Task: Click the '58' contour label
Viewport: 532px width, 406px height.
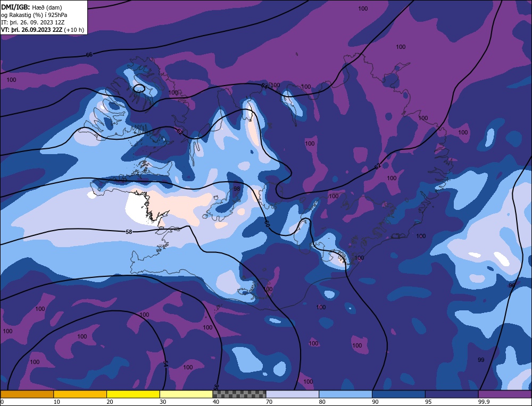Action: 129,232
